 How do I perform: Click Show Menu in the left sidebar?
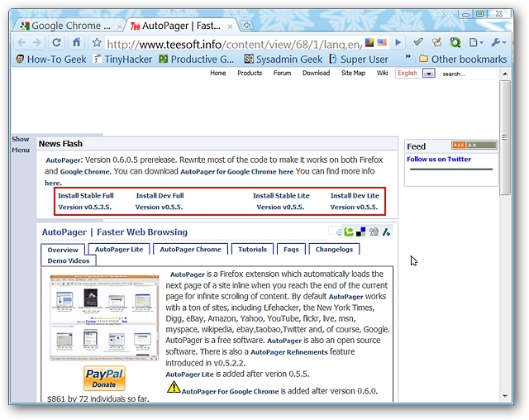[x=21, y=145]
